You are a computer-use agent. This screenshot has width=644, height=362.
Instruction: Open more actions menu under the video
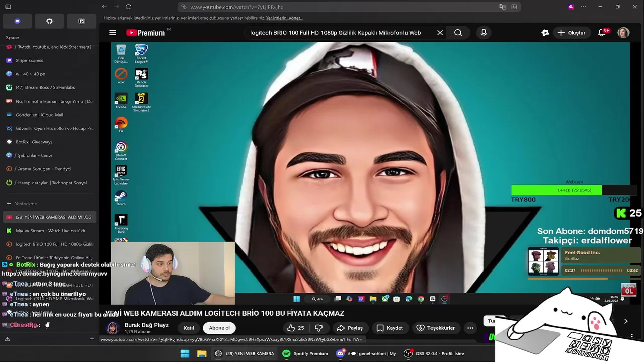tap(470, 328)
